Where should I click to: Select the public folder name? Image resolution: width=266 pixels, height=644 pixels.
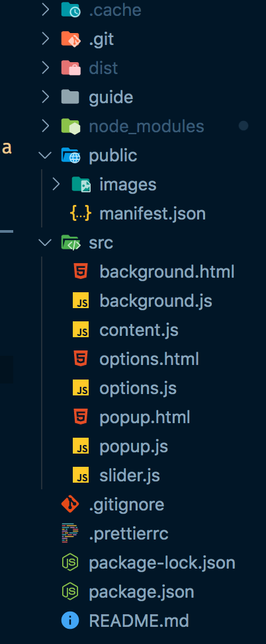[x=113, y=156]
